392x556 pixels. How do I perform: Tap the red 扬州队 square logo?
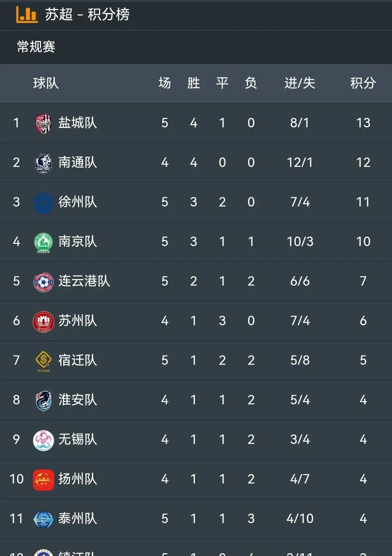click(x=44, y=480)
